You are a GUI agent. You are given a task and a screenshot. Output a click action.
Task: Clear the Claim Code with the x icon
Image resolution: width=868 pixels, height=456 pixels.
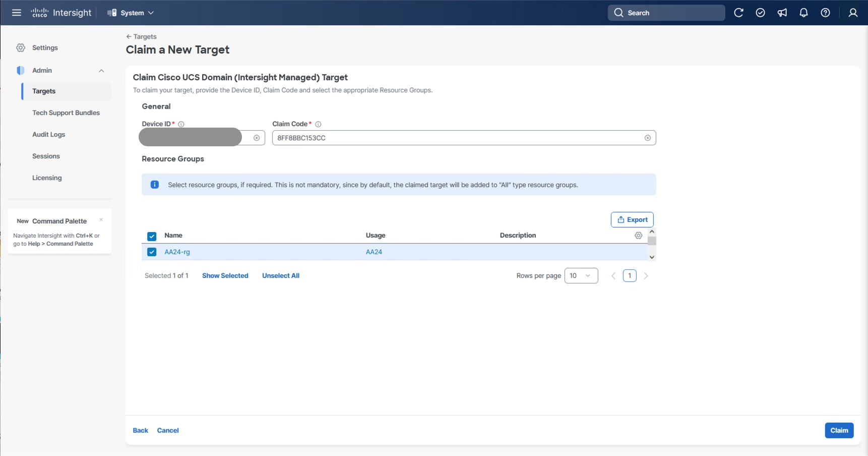click(x=648, y=138)
